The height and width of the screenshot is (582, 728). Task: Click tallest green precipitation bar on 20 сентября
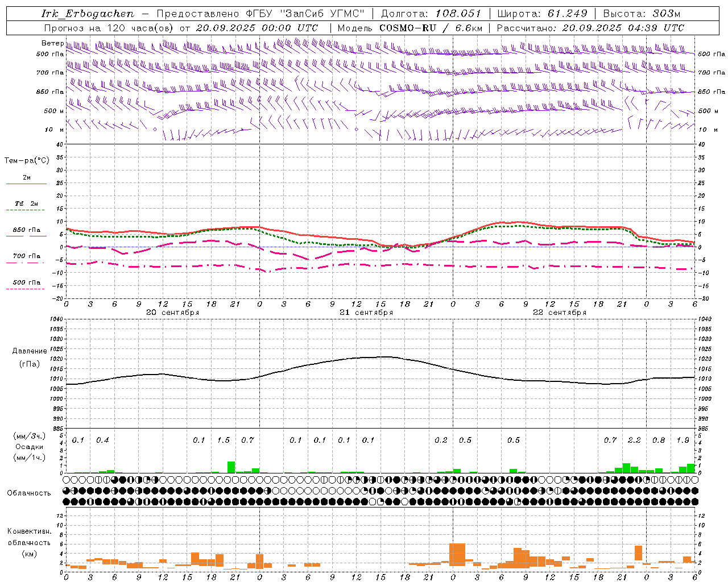point(231,467)
